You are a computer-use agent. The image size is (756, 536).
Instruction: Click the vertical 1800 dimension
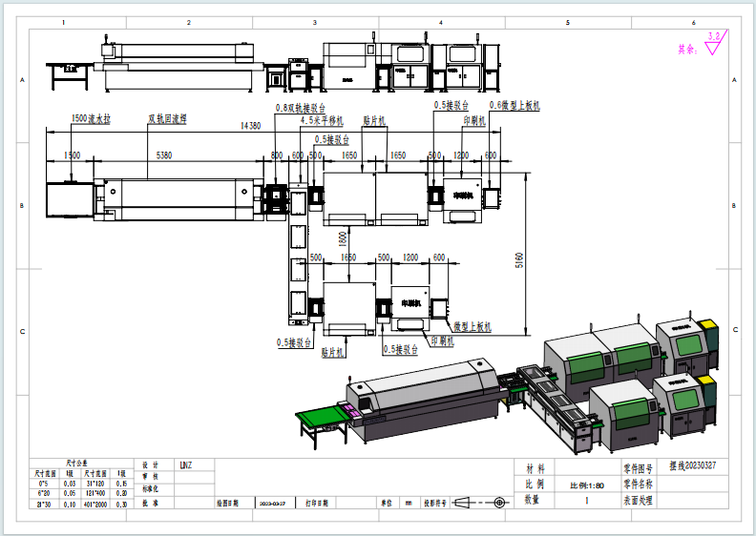(341, 240)
